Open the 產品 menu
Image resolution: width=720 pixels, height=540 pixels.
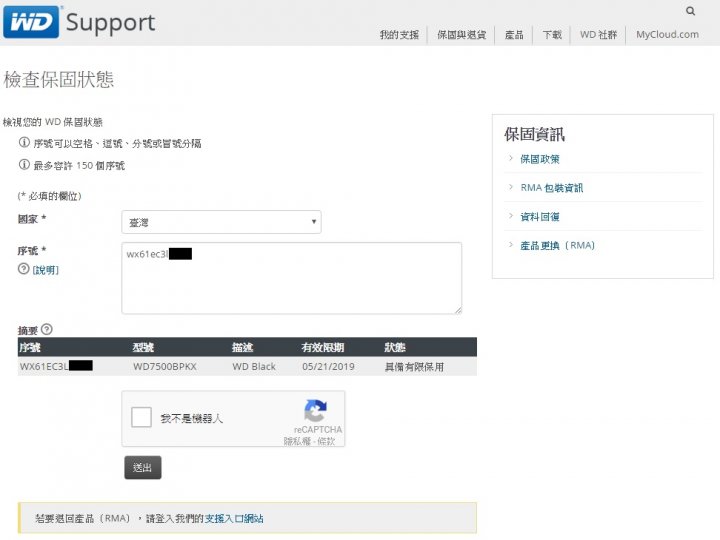click(x=514, y=35)
